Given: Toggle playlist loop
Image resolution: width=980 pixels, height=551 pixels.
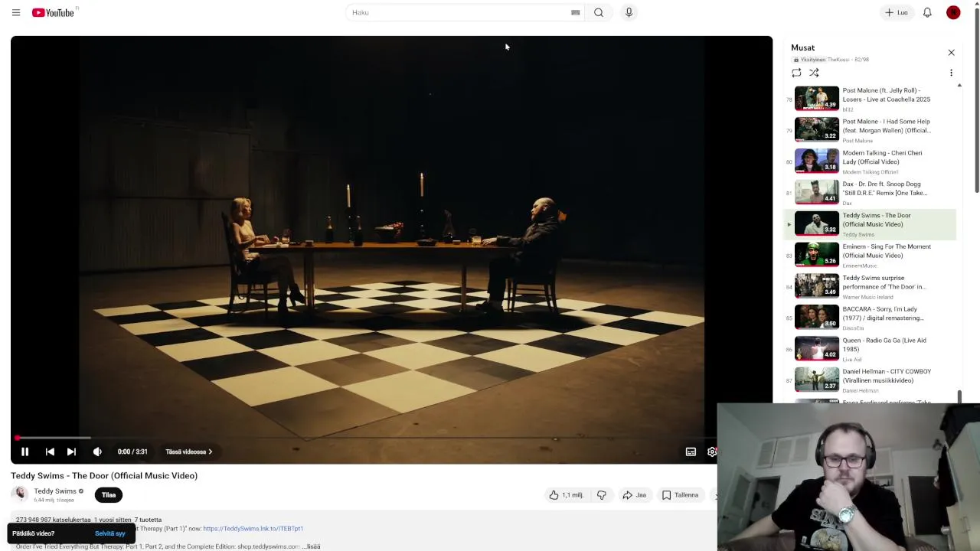Looking at the screenshot, I should pyautogui.click(x=796, y=73).
